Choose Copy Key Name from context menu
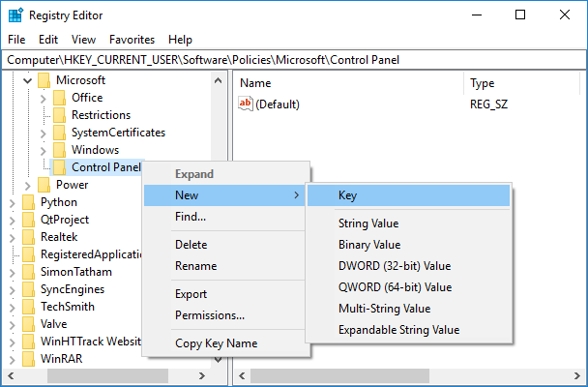The width and height of the screenshot is (588, 387). point(216,343)
